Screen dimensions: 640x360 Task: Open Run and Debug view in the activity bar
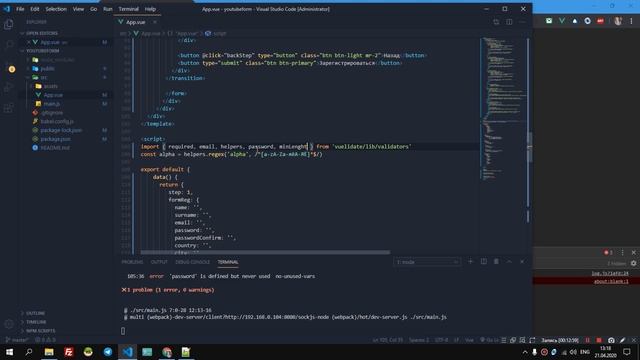click(x=9, y=87)
